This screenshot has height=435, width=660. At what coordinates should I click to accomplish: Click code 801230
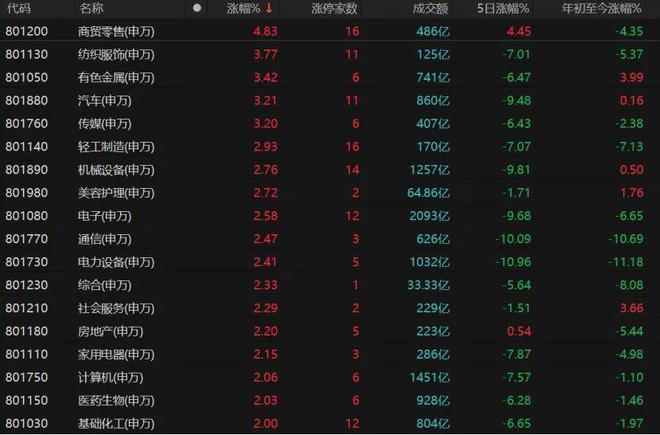tap(27, 285)
